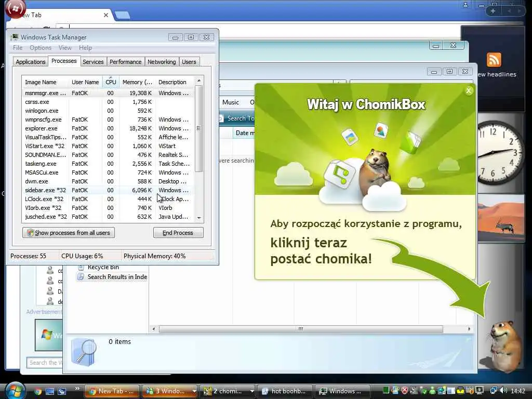The width and height of the screenshot is (532, 399).
Task: Open the Help menu in Task Manager
Action: tap(85, 48)
